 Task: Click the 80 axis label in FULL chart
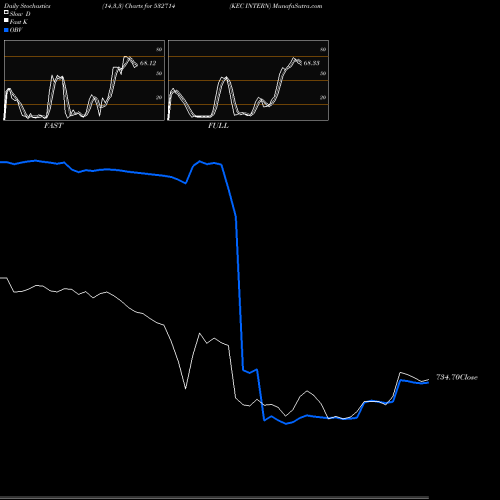tap(323, 49)
